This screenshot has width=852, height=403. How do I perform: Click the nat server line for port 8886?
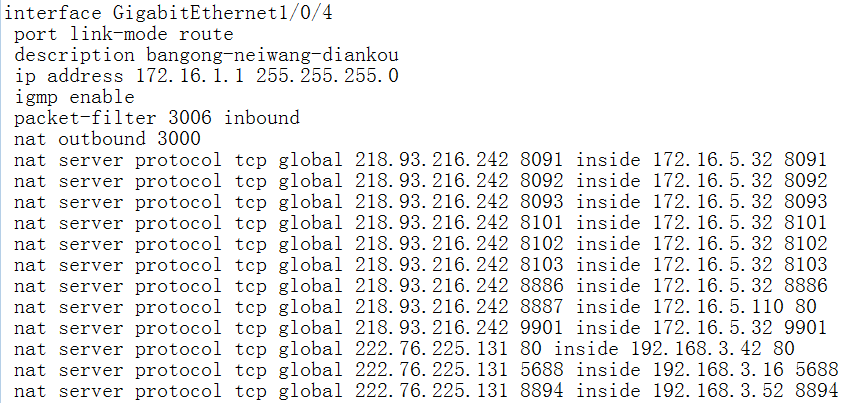point(420,286)
